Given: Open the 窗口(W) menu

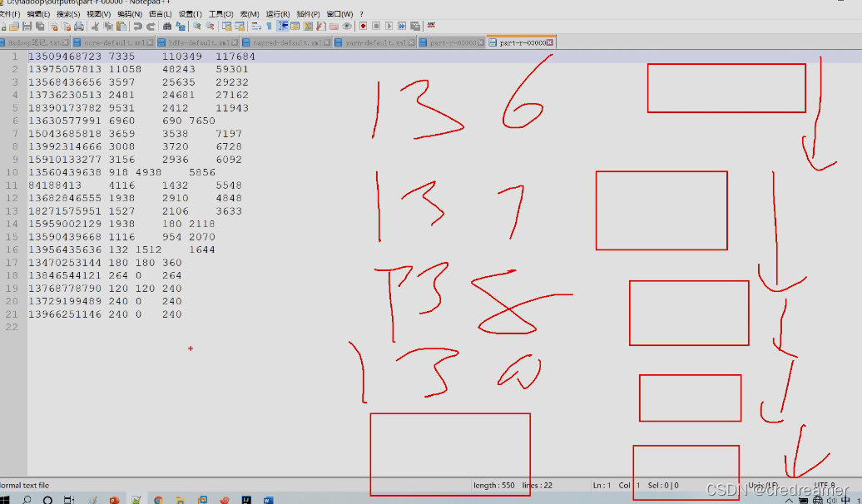Looking at the screenshot, I should point(339,14).
